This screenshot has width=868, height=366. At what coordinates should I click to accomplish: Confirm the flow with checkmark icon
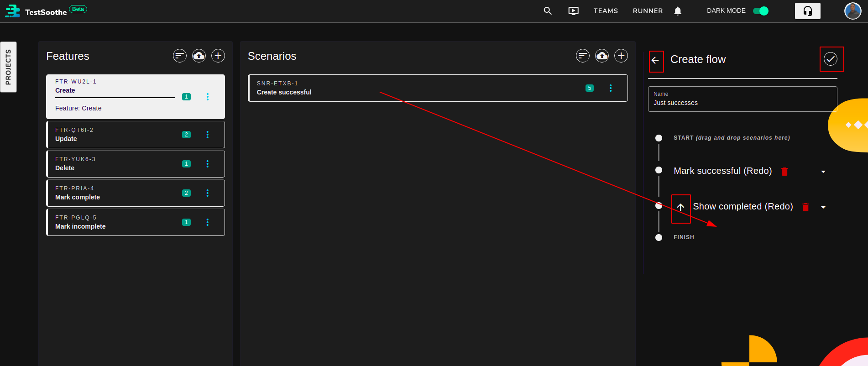(831, 59)
